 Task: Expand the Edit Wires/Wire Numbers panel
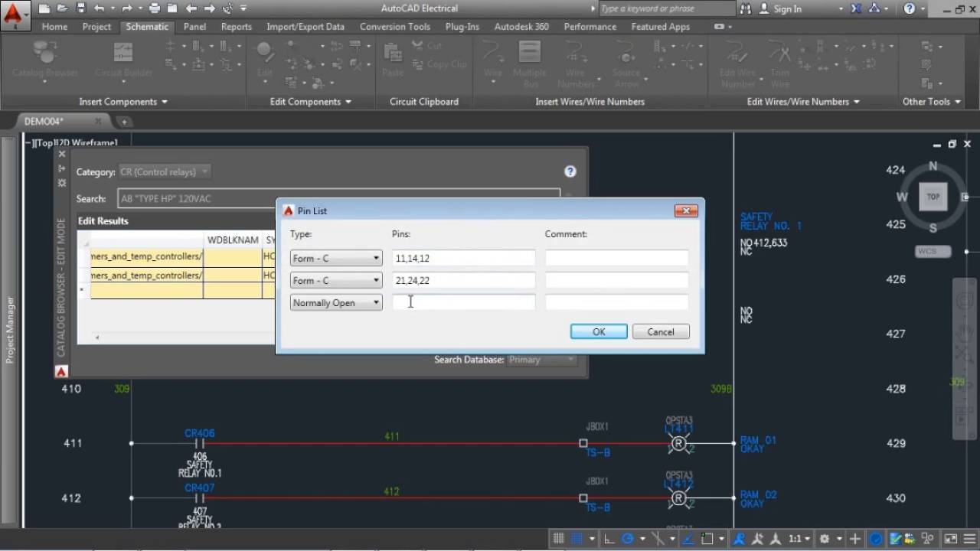(x=802, y=101)
